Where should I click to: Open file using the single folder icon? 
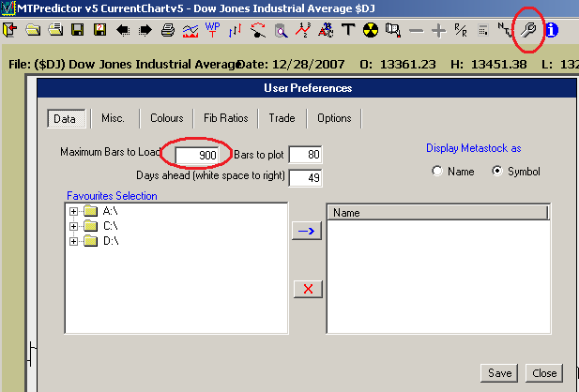tap(33, 30)
